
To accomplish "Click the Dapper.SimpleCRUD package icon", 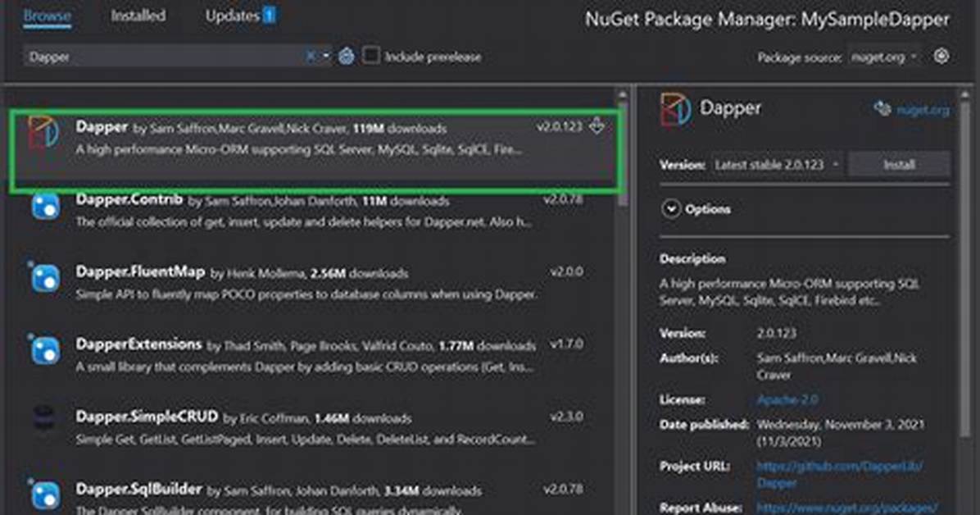I will [43, 418].
